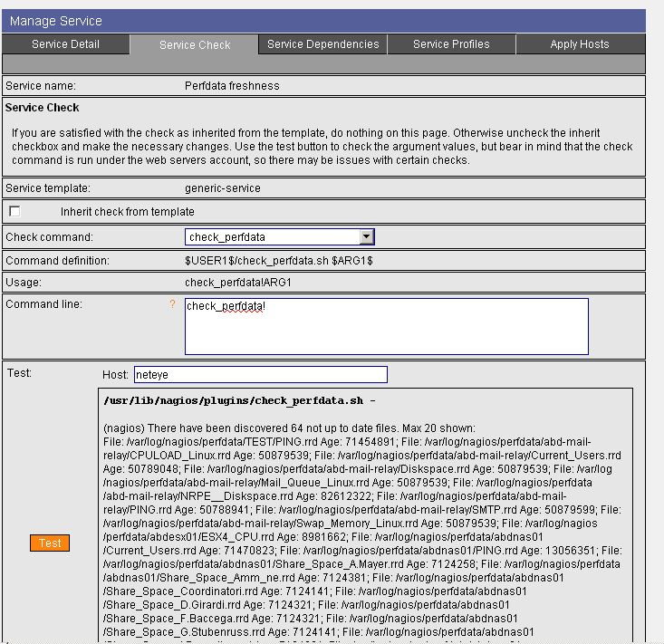
Task: Switch to the Service Dependencies tab
Action: 322,44
